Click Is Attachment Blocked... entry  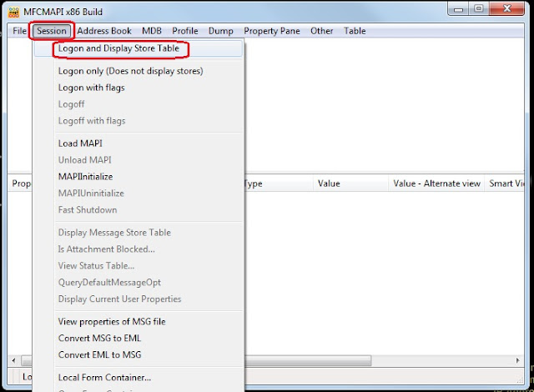[139, 249]
